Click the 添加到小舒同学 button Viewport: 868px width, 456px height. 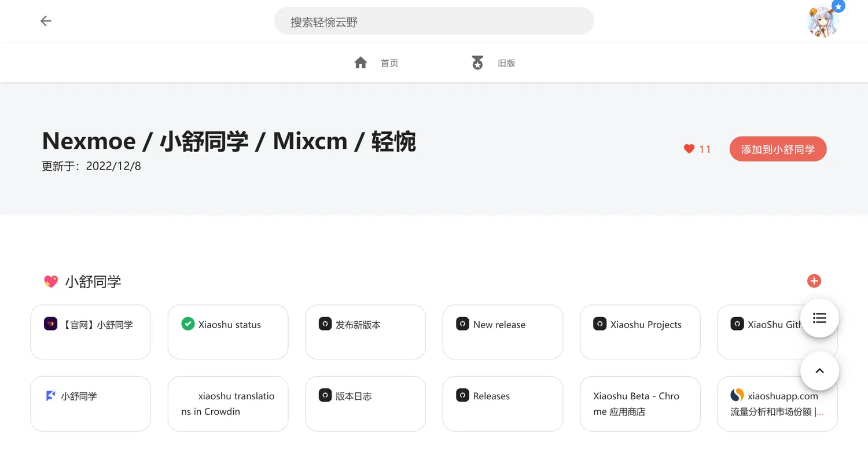[x=778, y=149]
